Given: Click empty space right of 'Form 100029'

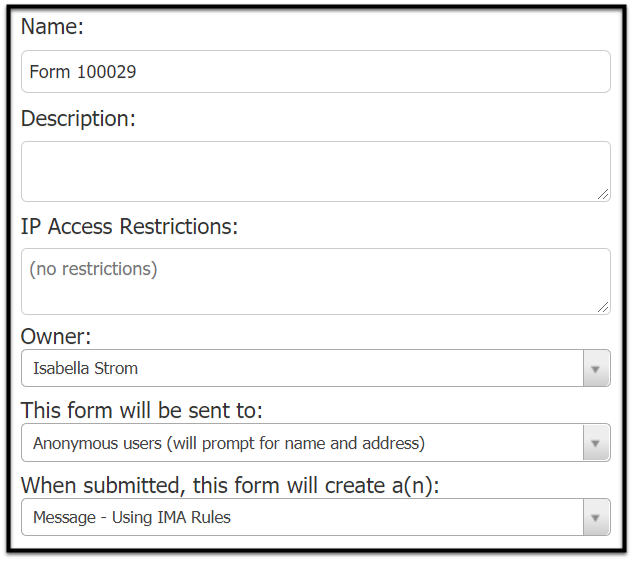Looking at the screenshot, I should click(x=371, y=71).
